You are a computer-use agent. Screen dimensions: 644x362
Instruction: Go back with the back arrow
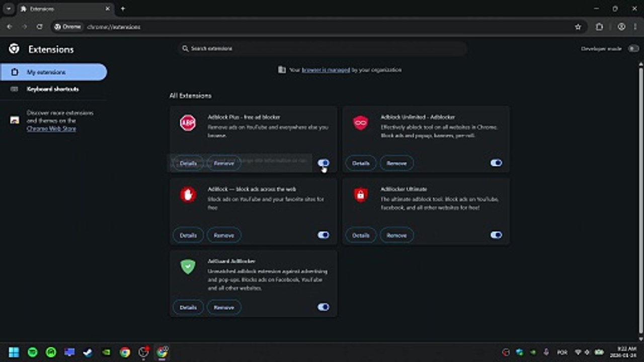pyautogui.click(x=9, y=27)
